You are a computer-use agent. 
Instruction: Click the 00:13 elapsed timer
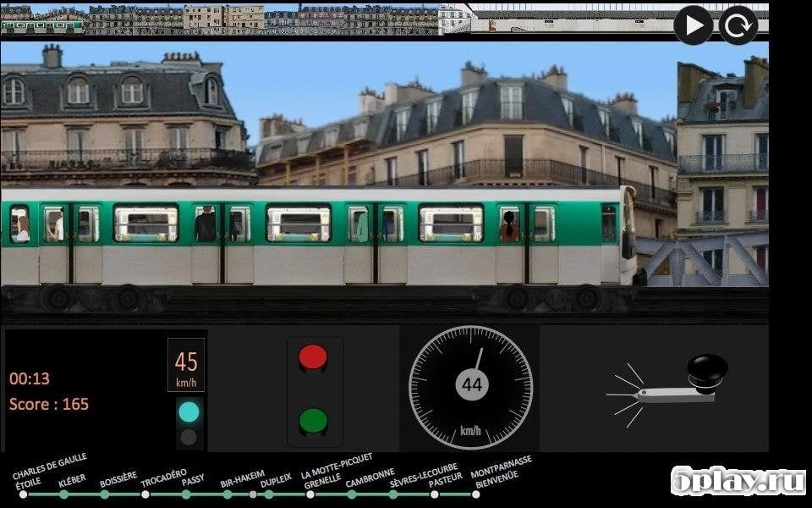pos(30,378)
